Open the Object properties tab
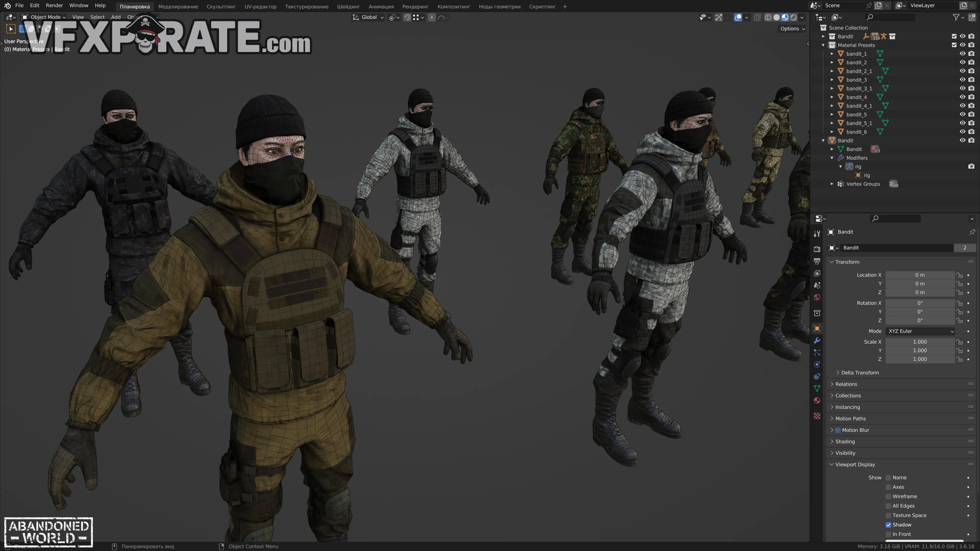The image size is (980, 551). coord(817,329)
